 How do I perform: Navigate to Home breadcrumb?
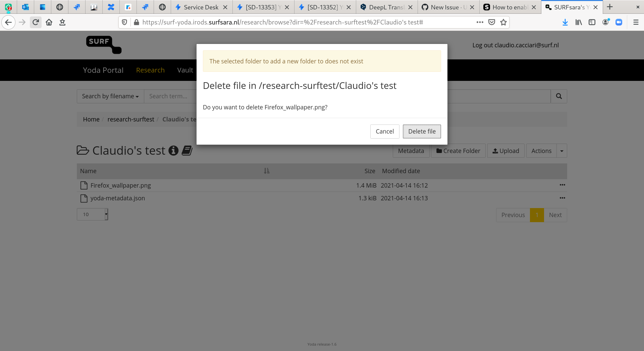pyautogui.click(x=91, y=119)
